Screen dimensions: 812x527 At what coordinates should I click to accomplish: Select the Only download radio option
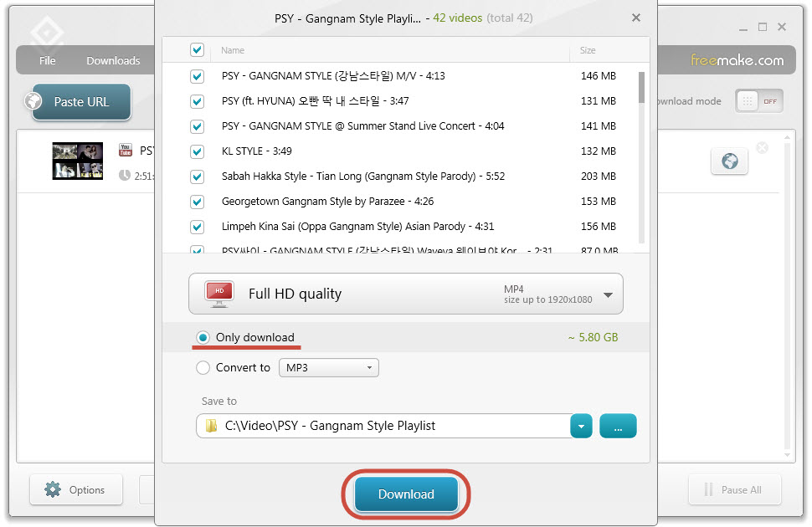click(x=203, y=337)
